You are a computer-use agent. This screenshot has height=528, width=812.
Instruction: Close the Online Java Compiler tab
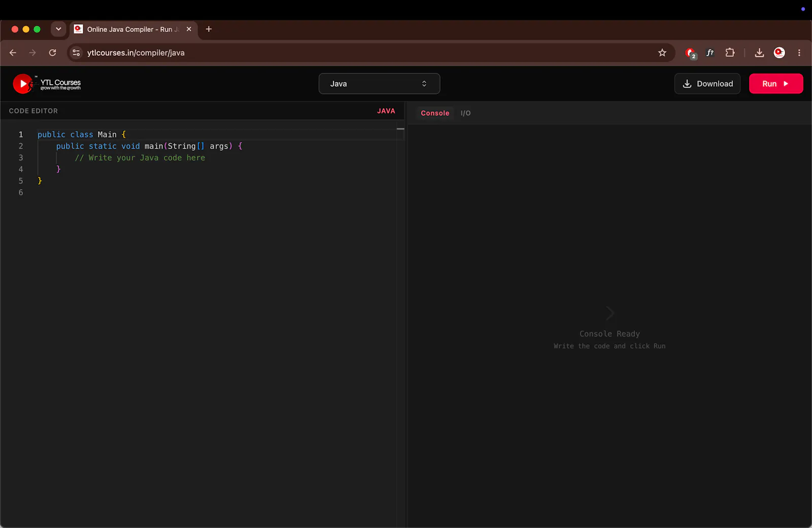[189, 29]
